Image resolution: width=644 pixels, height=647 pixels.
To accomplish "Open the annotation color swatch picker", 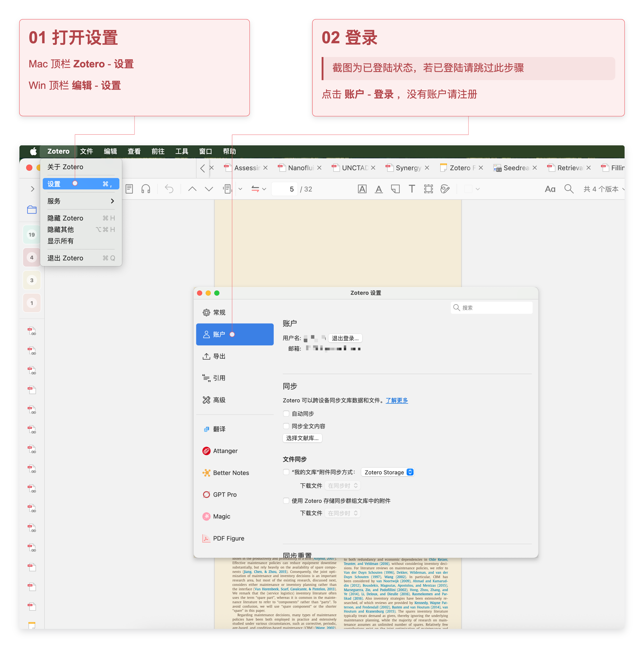I will 472,189.
